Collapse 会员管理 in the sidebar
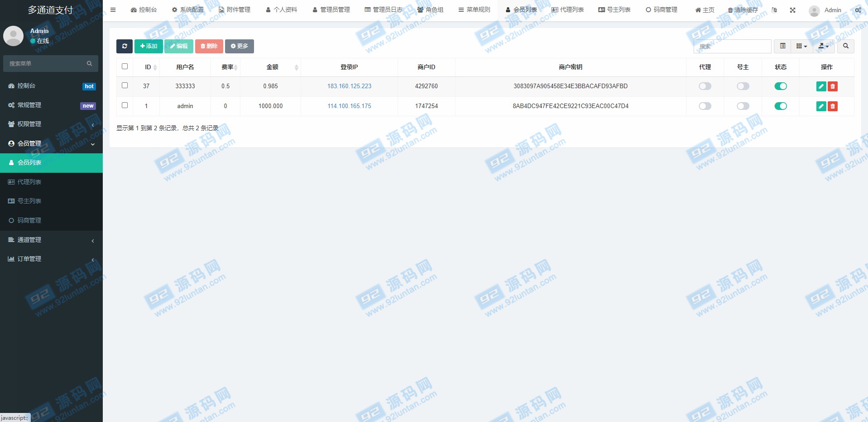This screenshot has height=422, width=868. pyautogui.click(x=51, y=143)
